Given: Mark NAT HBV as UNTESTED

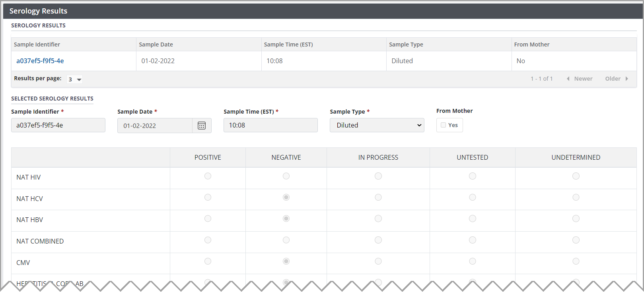Looking at the screenshot, I should click(473, 219).
